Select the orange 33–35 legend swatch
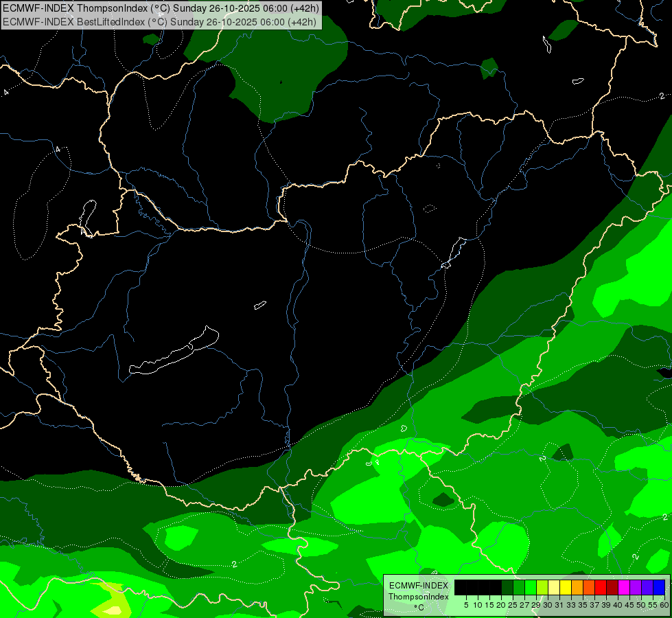This screenshot has height=618, width=672. 577,587
